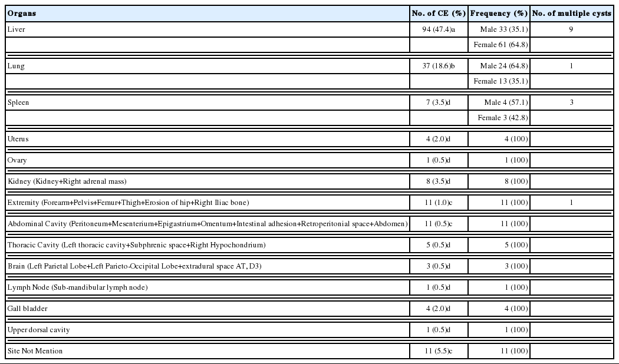Viewport: 619px width, 364px height.
Task: Click the Frequency (%) column header
Action: pyautogui.click(x=499, y=13)
